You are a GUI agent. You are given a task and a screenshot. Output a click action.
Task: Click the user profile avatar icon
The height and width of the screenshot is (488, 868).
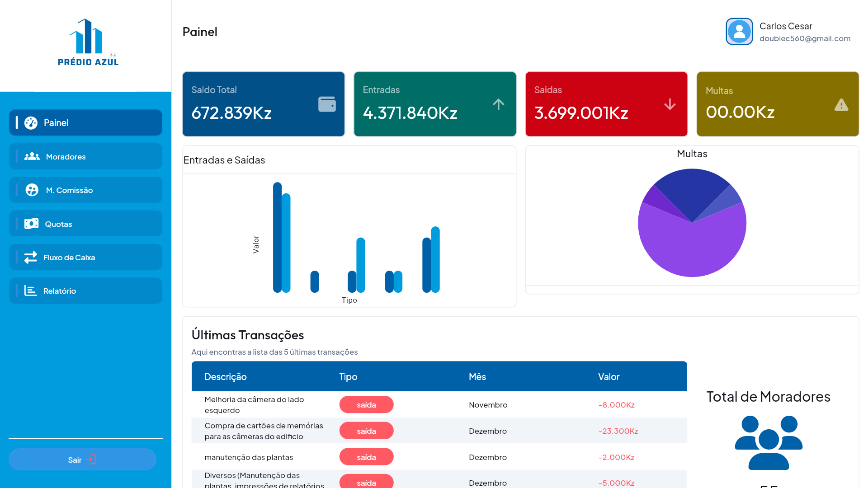739,32
